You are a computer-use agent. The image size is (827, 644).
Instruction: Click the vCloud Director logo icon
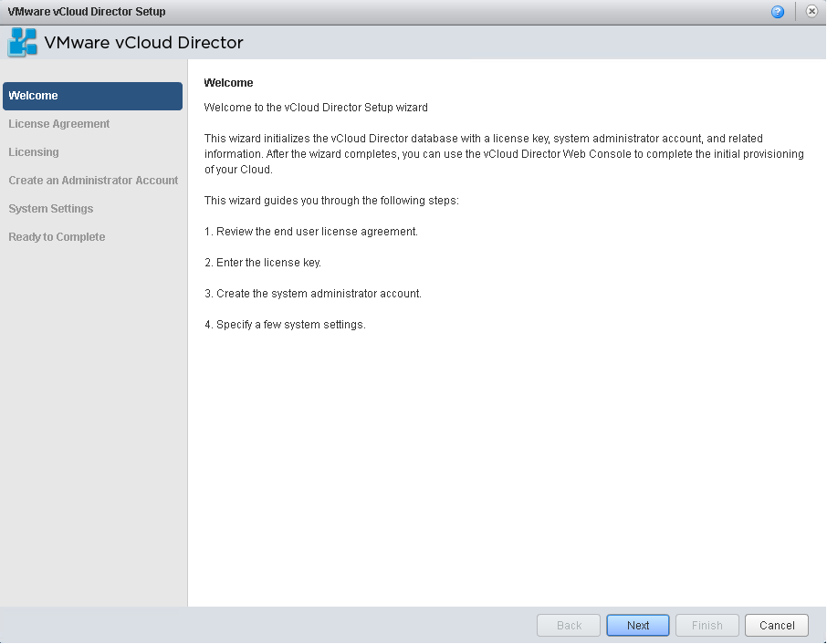(x=22, y=42)
